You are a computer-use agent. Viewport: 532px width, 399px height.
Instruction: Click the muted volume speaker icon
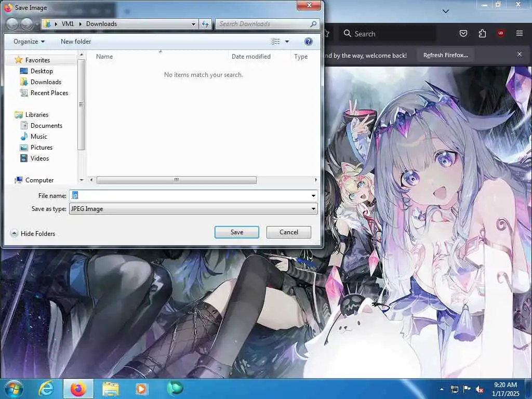480,389
